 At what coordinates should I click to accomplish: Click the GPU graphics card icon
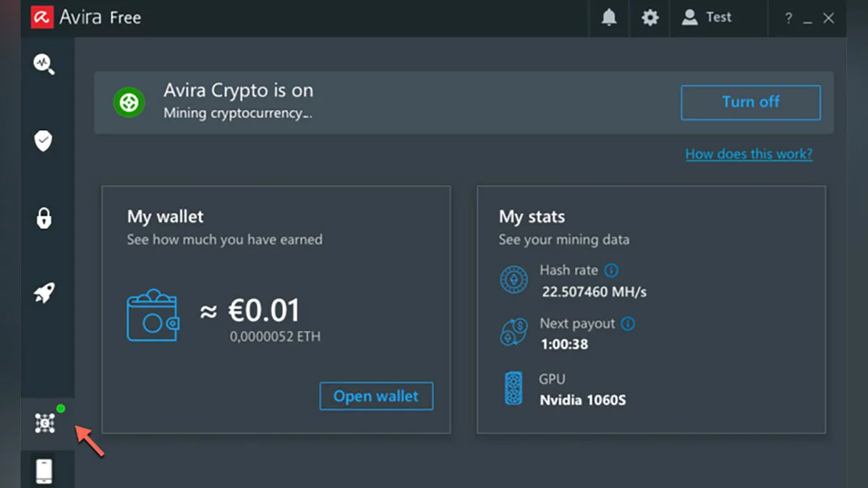click(514, 389)
